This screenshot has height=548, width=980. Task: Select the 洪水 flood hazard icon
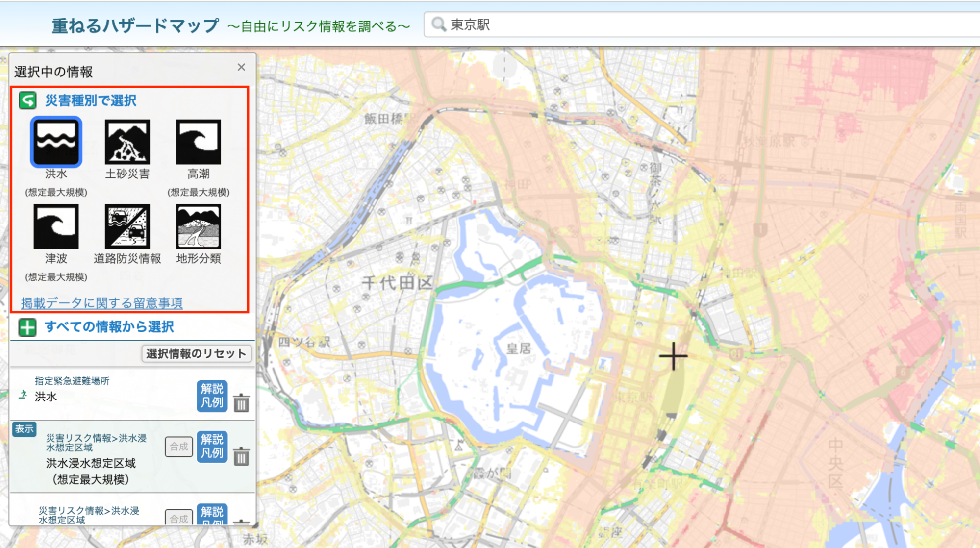56,142
